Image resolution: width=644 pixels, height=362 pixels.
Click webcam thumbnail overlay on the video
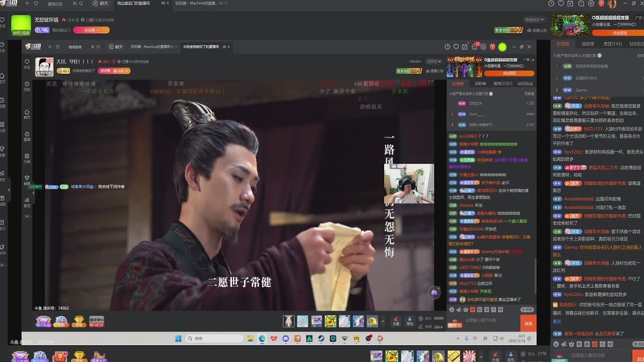click(409, 183)
